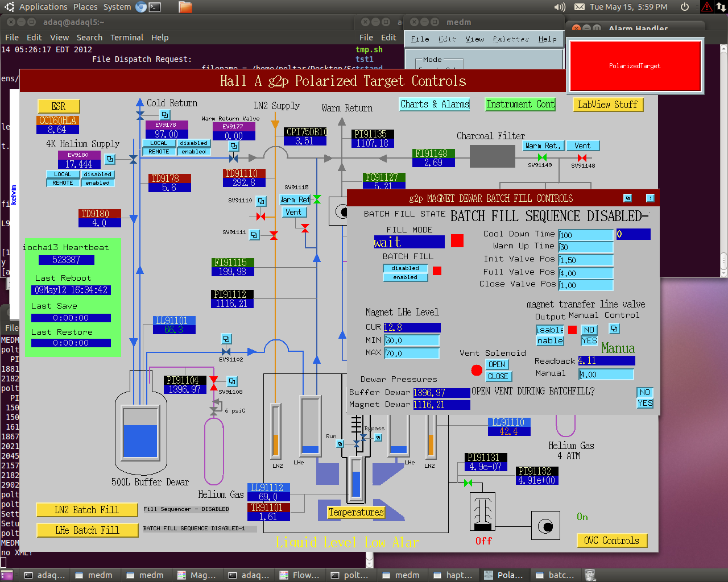Open Instrument Cont display menu
Screen dimensions: 728x582
520,104
